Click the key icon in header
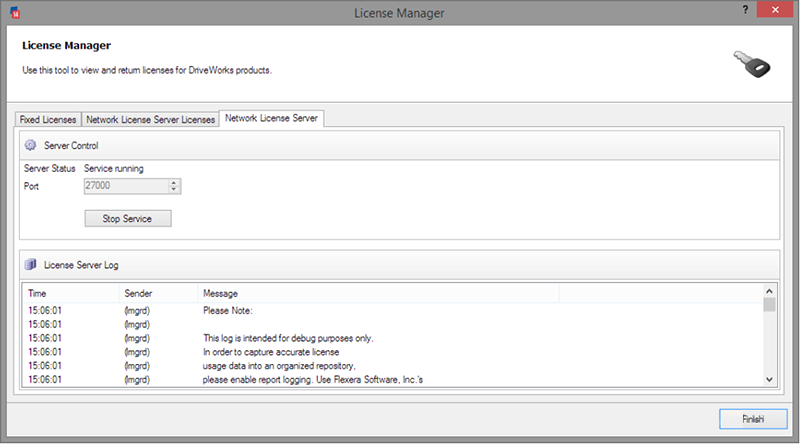This screenshot has height=444, width=800. click(x=752, y=66)
